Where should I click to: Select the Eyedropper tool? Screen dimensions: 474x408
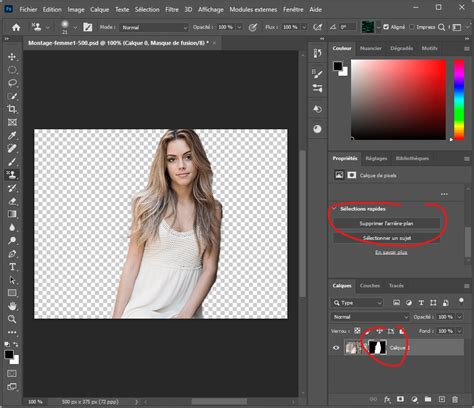12,135
